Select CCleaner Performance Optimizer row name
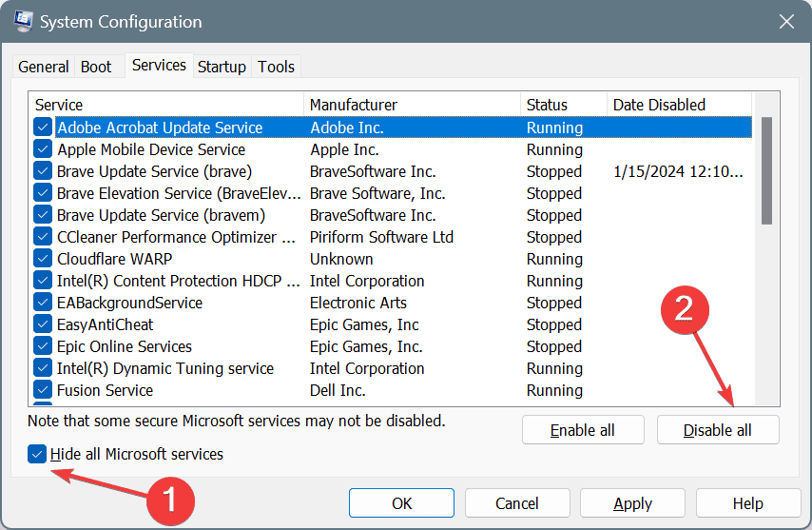 click(x=176, y=237)
